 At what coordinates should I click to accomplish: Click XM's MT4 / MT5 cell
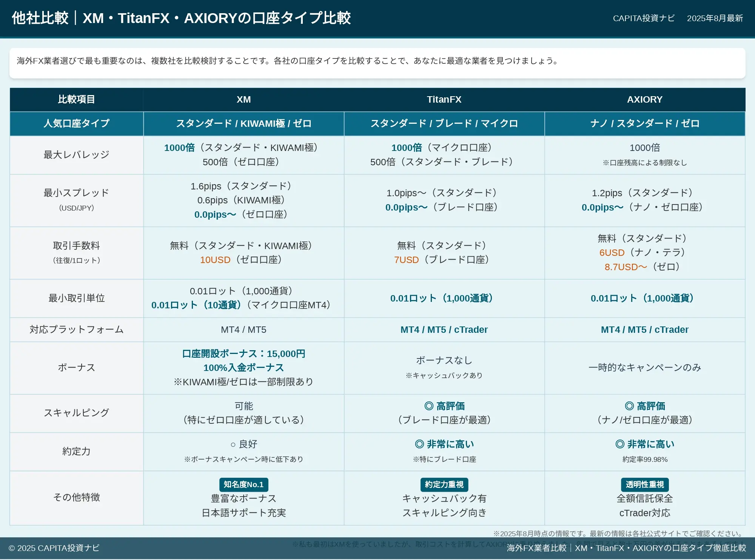(243, 330)
